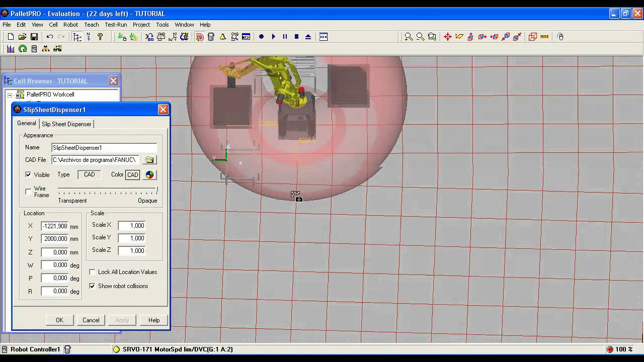Click the hierarchy diagram icon in second toolbar
Viewport: 644px width, 362px height.
[46, 49]
